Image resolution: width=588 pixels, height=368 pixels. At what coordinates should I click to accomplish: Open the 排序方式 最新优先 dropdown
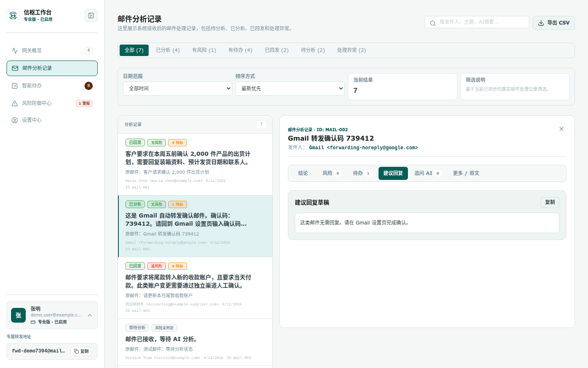(x=290, y=88)
